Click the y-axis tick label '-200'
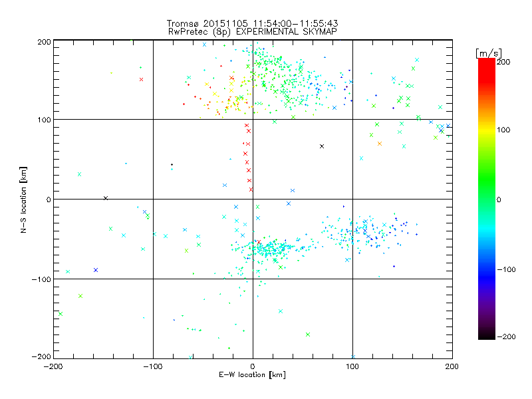 click(x=41, y=356)
